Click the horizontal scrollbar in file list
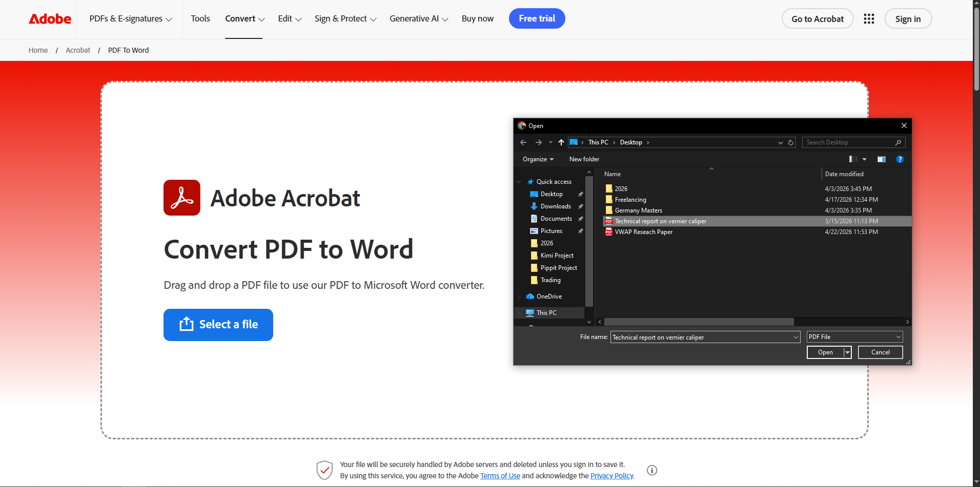Screen dimensions: 980x487 pos(699,322)
